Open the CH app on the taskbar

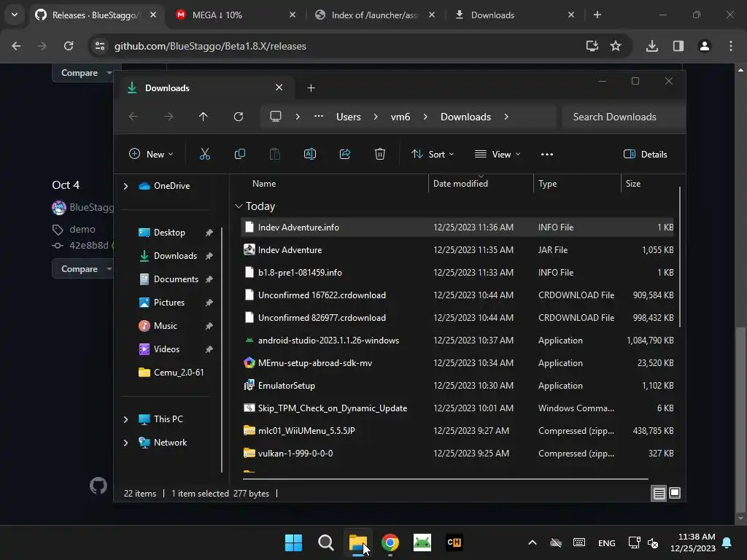(454, 542)
